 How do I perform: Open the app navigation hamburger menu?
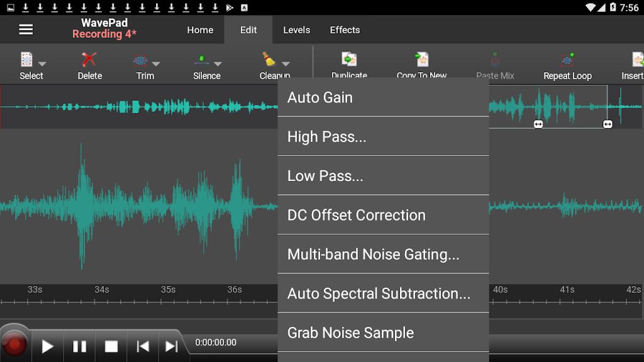click(25, 29)
